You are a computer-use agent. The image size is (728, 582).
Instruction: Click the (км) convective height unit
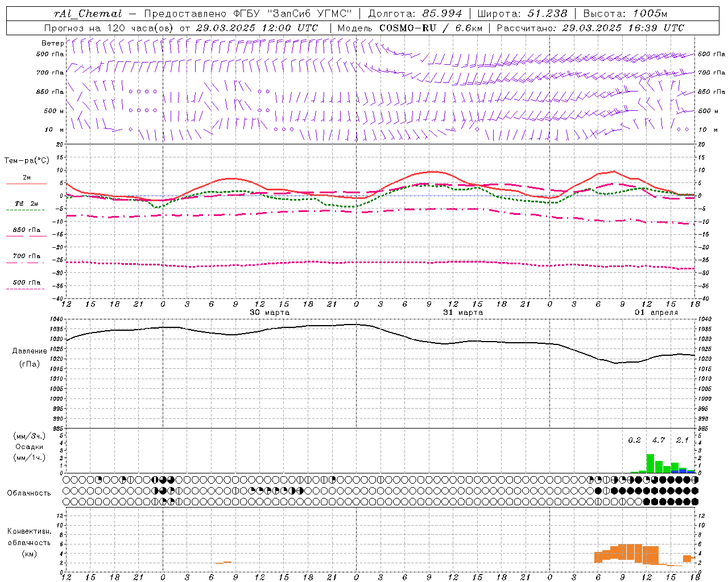coord(30,554)
